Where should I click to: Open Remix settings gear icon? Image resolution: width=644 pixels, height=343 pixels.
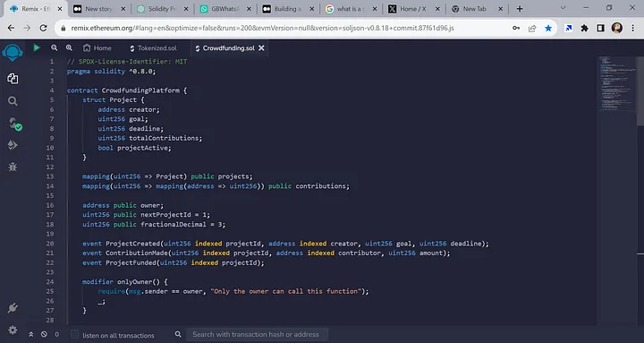click(x=13, y=330)
